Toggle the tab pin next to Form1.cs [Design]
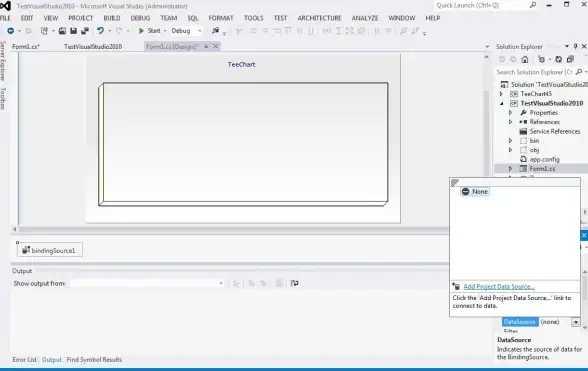Viewport: 588px width, 371px height. click(206, 47)
